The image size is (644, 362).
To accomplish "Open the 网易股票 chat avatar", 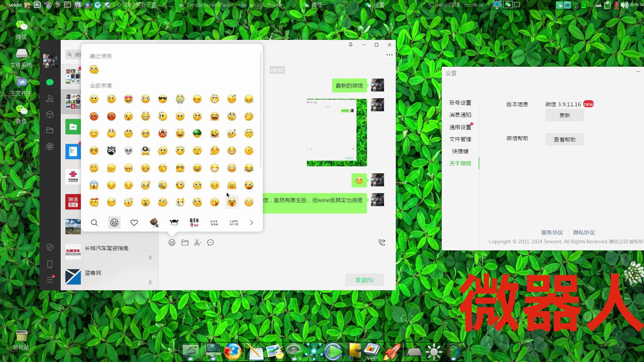I will click(73, 202).
